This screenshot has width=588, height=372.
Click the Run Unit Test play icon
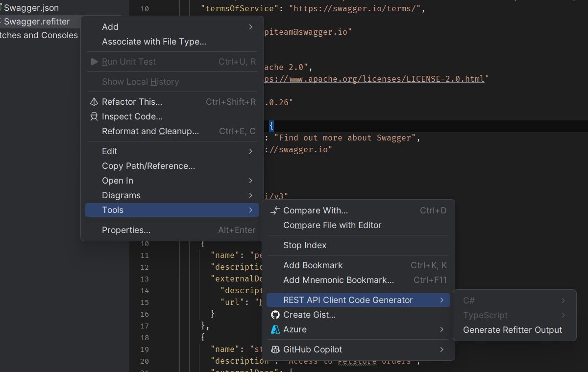tap(94, 62)
